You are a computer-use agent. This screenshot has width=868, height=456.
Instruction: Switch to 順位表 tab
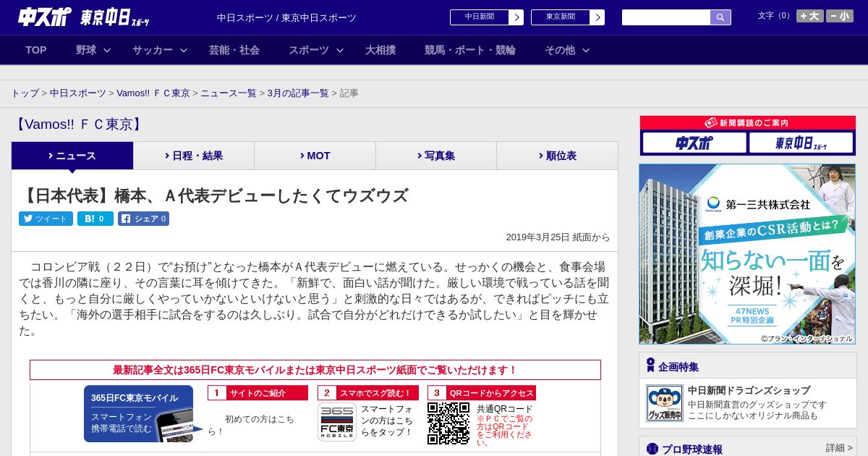[x=557, y=156]
